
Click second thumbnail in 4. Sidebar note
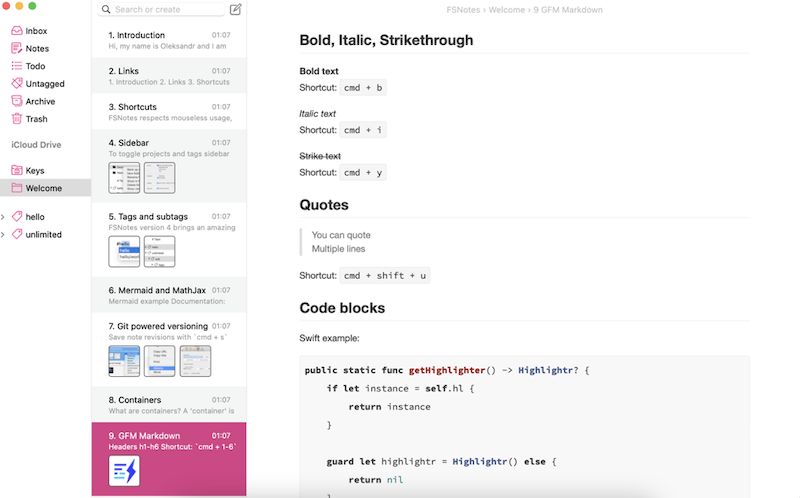click(x=159, y=178)
